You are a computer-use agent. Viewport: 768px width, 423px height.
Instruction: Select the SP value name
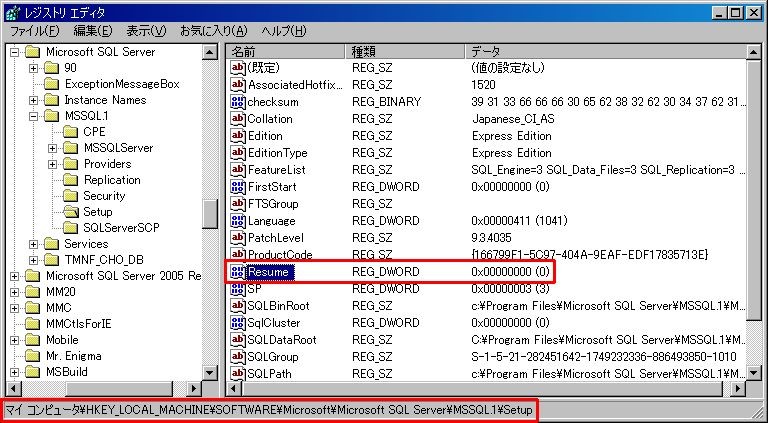255,289
